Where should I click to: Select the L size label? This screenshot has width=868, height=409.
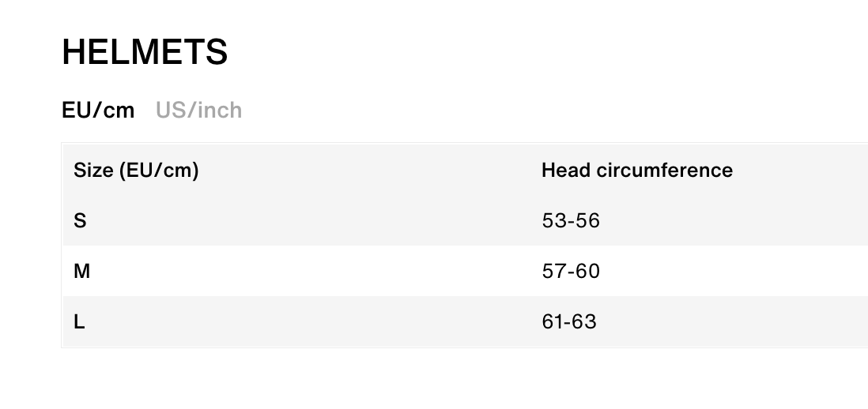(79, 321)
